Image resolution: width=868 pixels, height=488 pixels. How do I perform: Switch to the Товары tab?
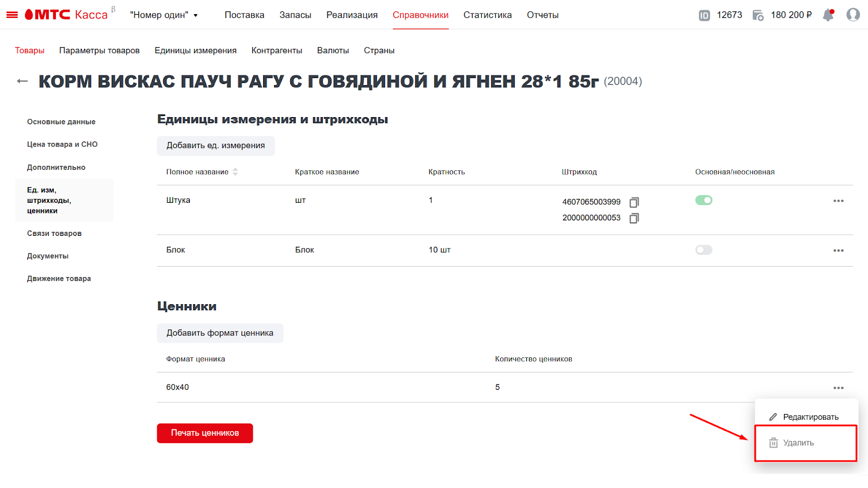[29, 50]
